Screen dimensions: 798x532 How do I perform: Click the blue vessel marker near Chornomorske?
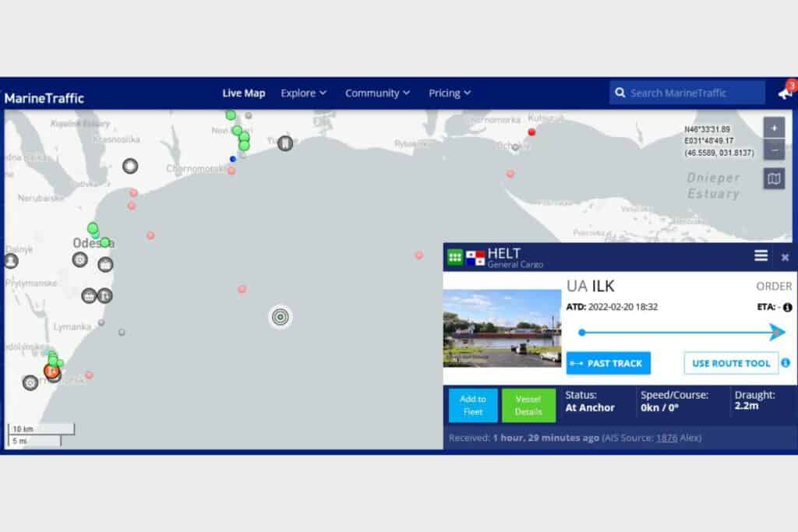click(232, 159)
